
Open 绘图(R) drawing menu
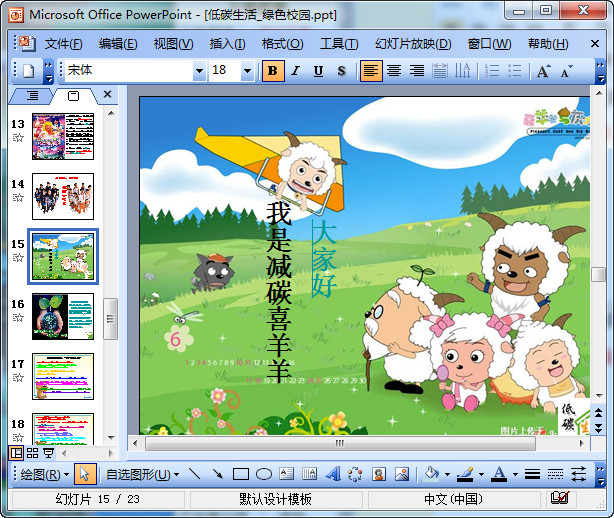[45, 475]
